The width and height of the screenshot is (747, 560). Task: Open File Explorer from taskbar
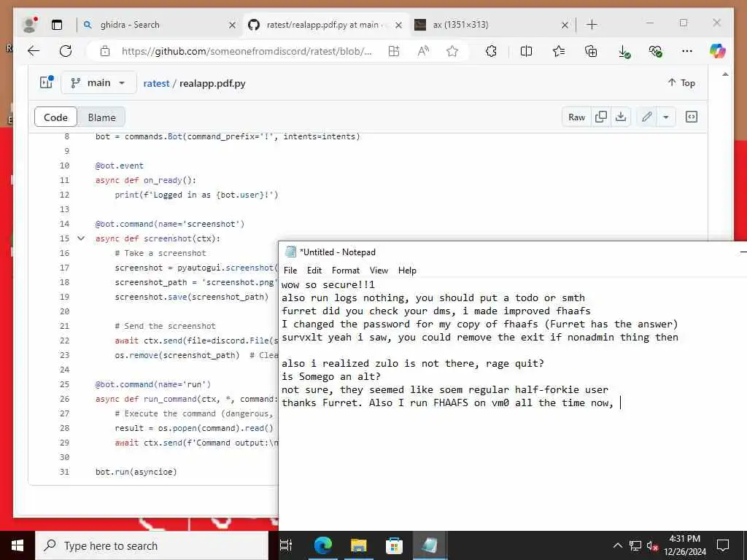358,545
